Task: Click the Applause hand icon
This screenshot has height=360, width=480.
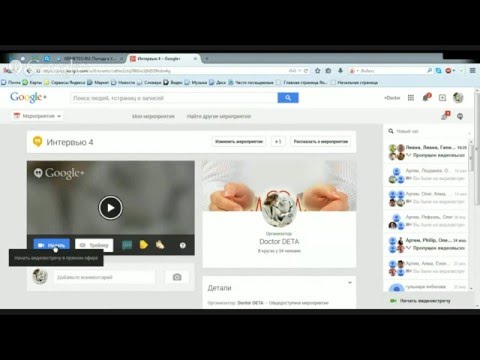Action: click(x=160, y=245)
